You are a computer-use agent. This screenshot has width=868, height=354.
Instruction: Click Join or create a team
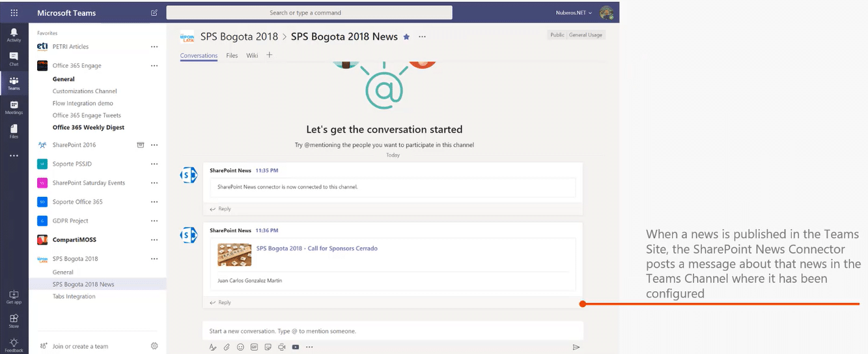[80, 346]
